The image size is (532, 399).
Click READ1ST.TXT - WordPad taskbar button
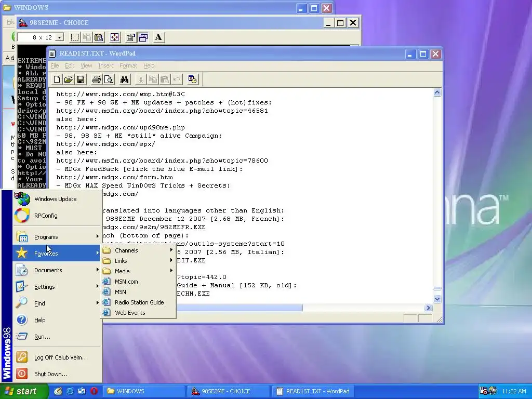pyautogui.click(x=313, y=391)
